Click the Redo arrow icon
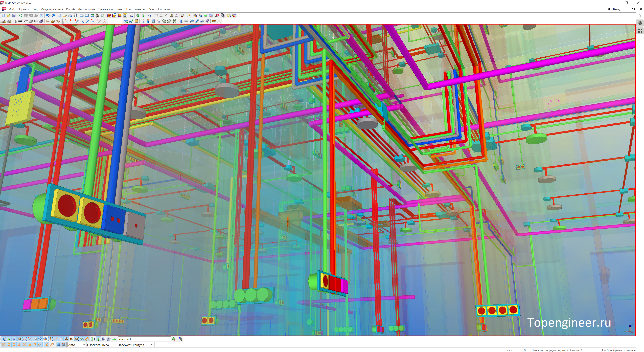 click(53, 15)
